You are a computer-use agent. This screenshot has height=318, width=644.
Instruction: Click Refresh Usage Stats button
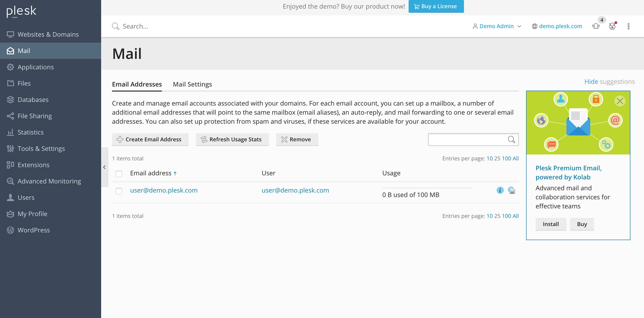232,139
